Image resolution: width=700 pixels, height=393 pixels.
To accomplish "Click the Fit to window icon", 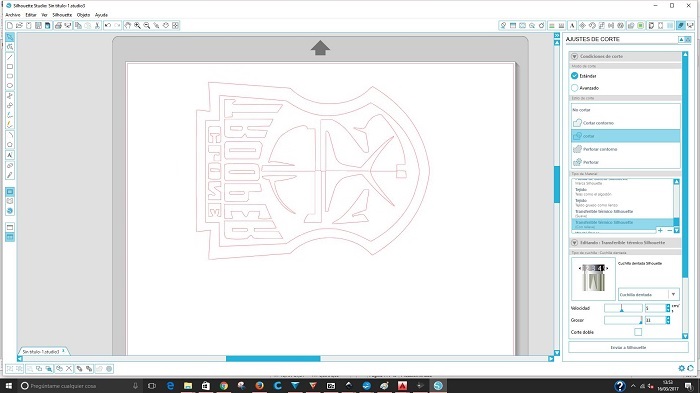I will [x=175, y=25].
